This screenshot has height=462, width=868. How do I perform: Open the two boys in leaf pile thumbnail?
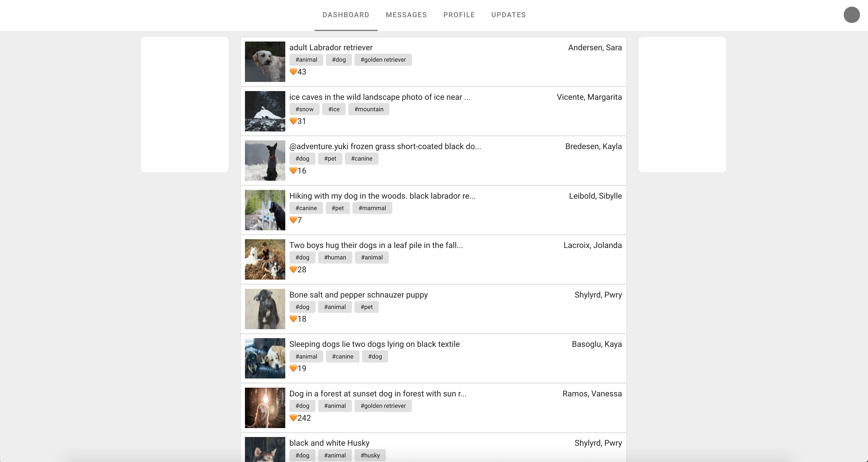click(265, 259)
